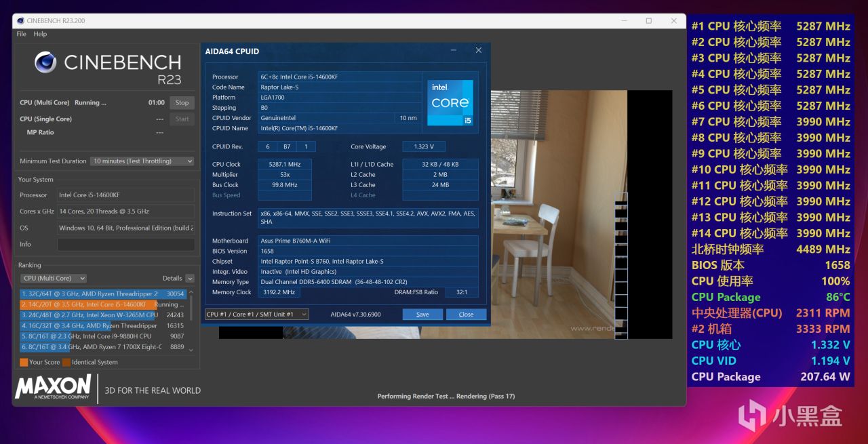Click the DRAM:FSB Ratio 32:1 value
Viewport: 868px width, 444px height.
click(461, 292)
